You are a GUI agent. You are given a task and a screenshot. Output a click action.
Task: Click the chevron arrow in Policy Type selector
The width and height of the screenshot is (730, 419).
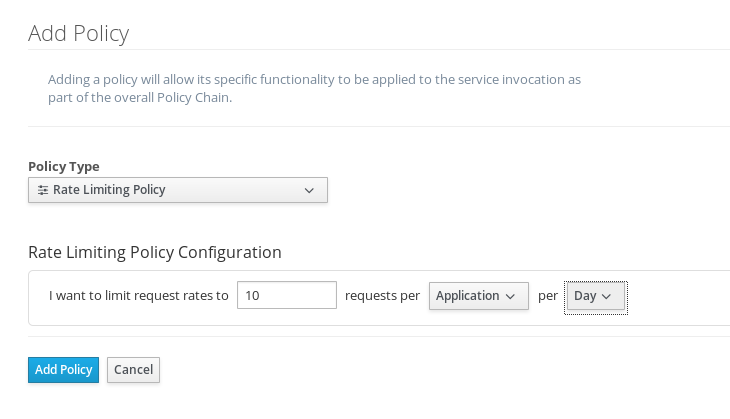pyautogui.click(x=309, y=190)
